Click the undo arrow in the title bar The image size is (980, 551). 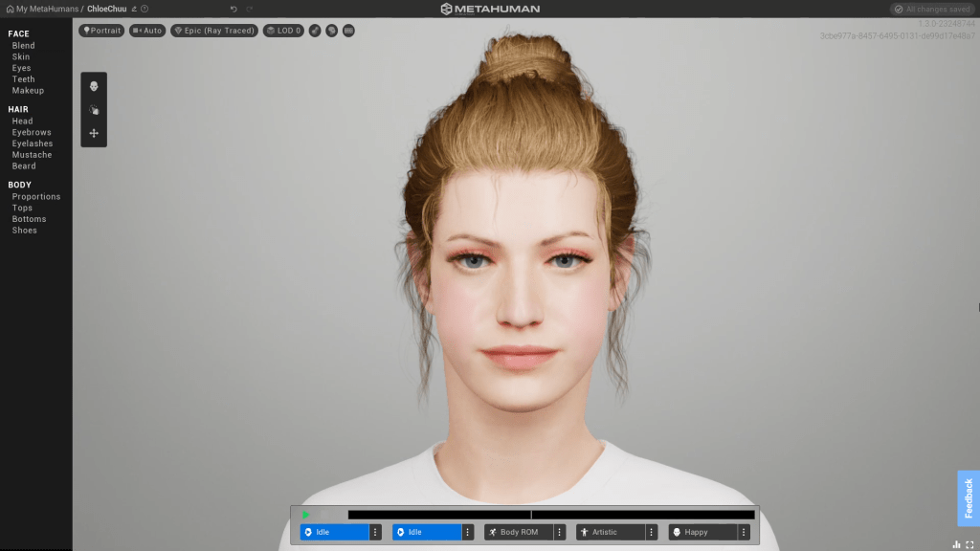coord(234,9)
